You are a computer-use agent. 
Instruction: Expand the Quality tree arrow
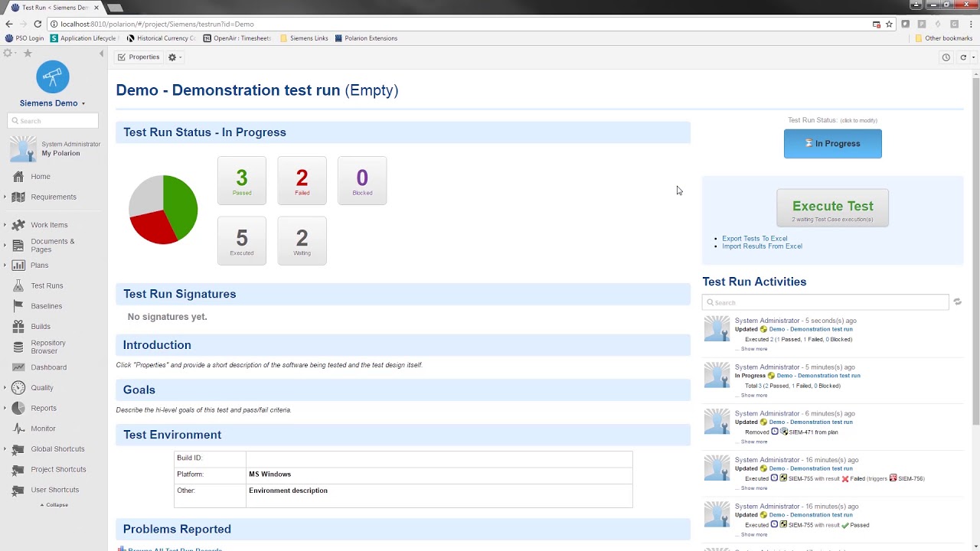[x=5, y=388]
